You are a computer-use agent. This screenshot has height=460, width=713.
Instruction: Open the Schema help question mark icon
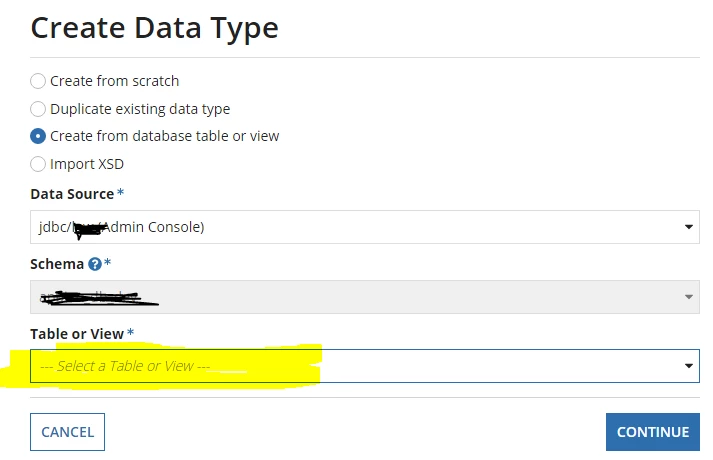95,264
